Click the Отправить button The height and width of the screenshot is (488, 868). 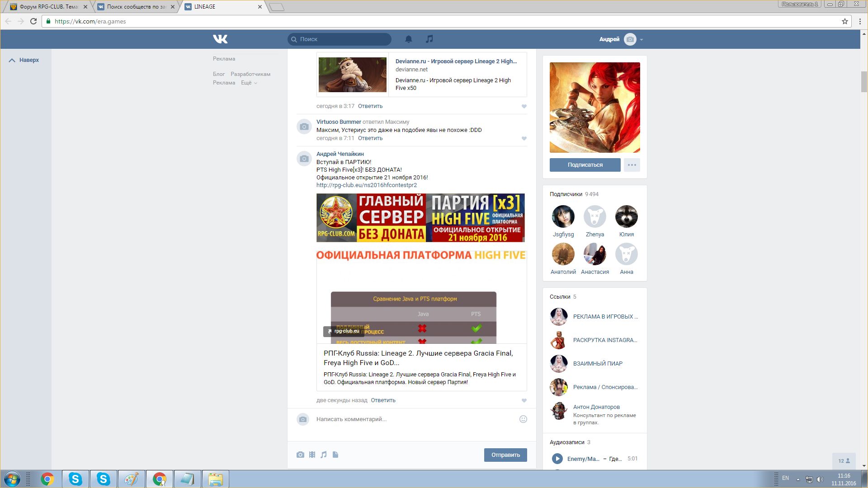pyautogui.click(x=505, y=455)
